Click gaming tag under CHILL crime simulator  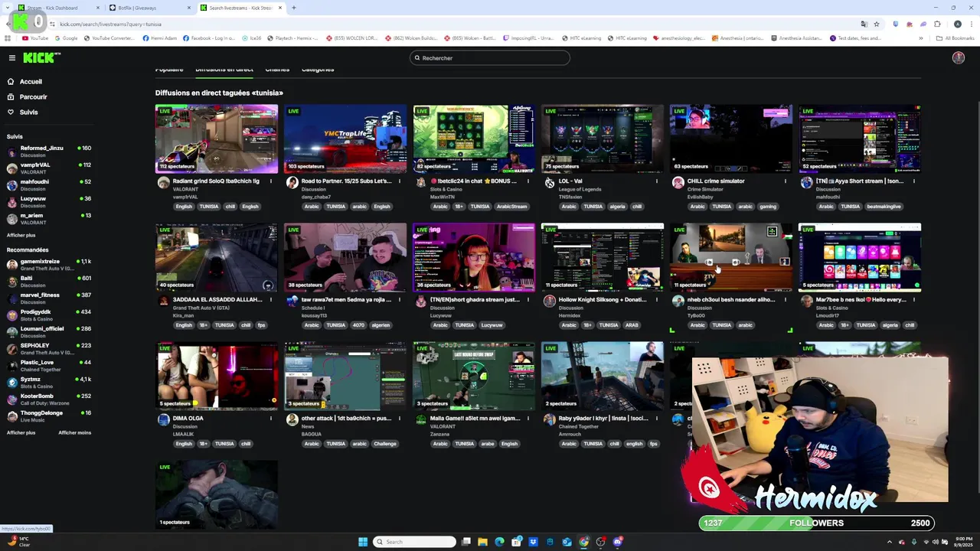point(768,207)
